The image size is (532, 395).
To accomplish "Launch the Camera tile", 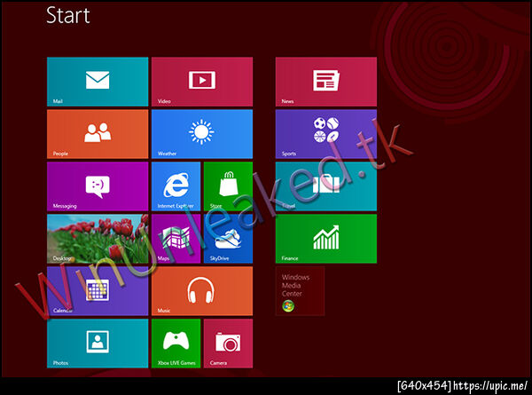I will (228, 344).
